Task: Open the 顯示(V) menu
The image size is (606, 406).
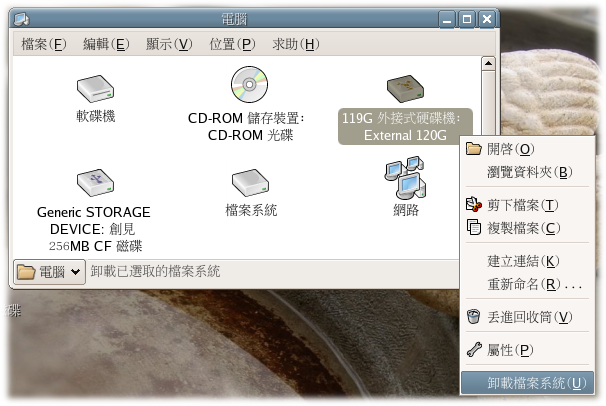Action: click(x=169, y=44)
